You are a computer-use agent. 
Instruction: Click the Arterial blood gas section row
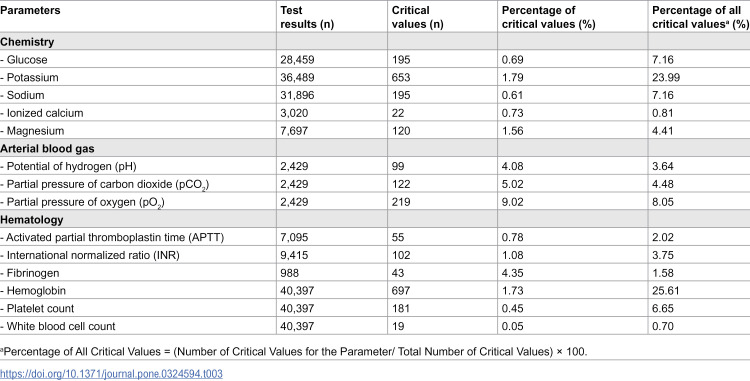[375, 148]
